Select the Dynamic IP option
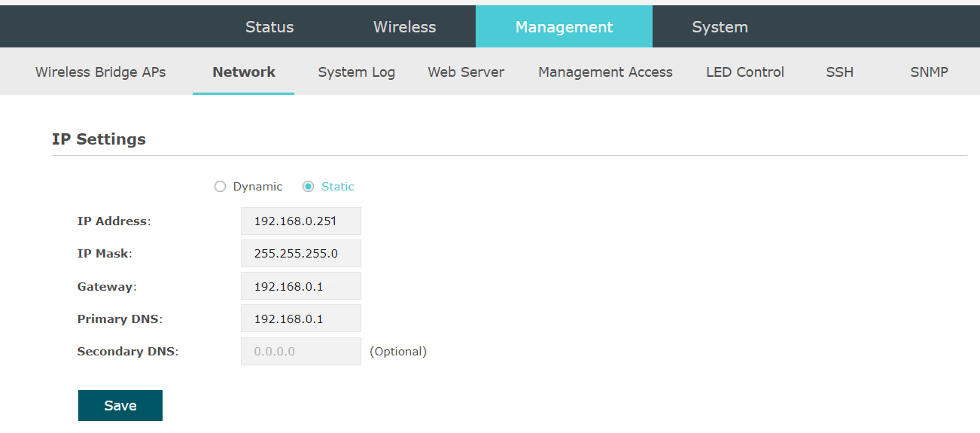980x433 pixels. click(x=220, y=187)
